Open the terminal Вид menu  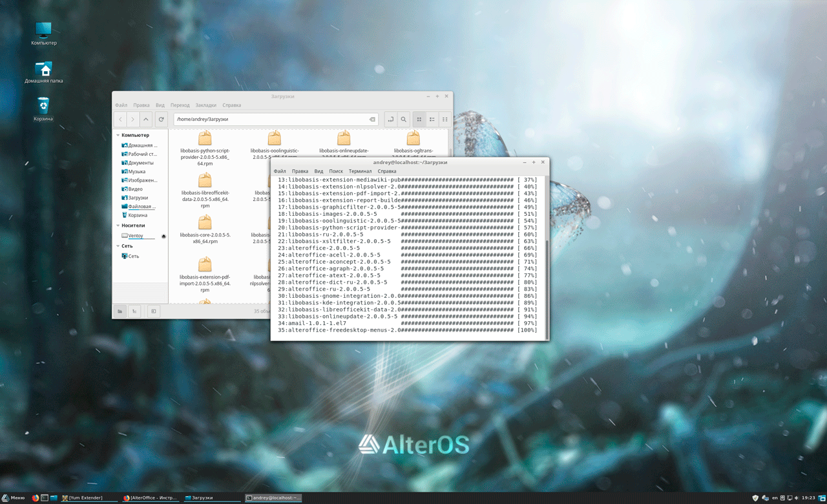pyautogui.click(x=319, y=171)
